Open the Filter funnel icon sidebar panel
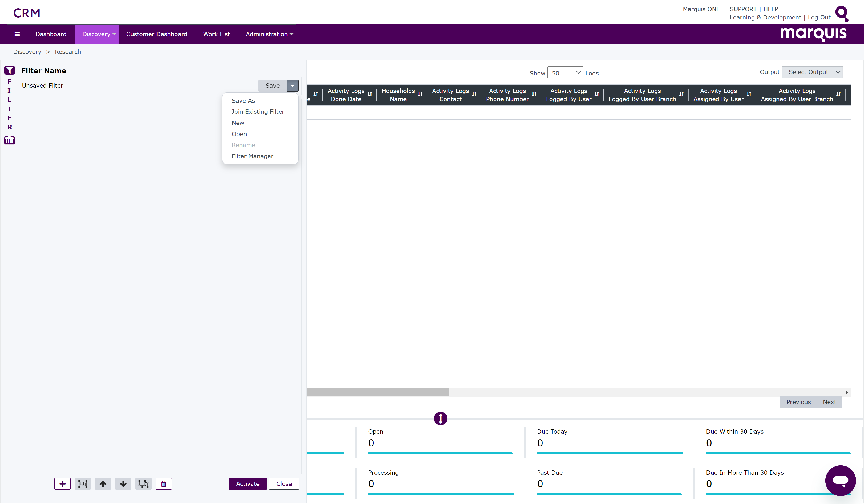 pyautogui.click(x=9, y=70)
